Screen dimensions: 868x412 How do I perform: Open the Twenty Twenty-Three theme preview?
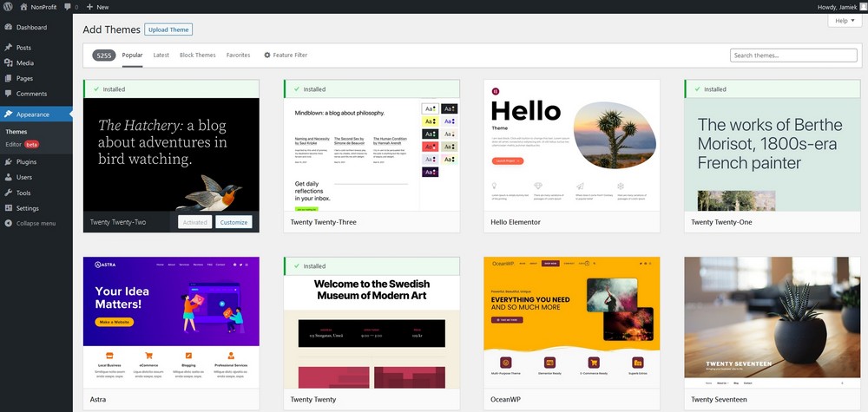point(372,155)
